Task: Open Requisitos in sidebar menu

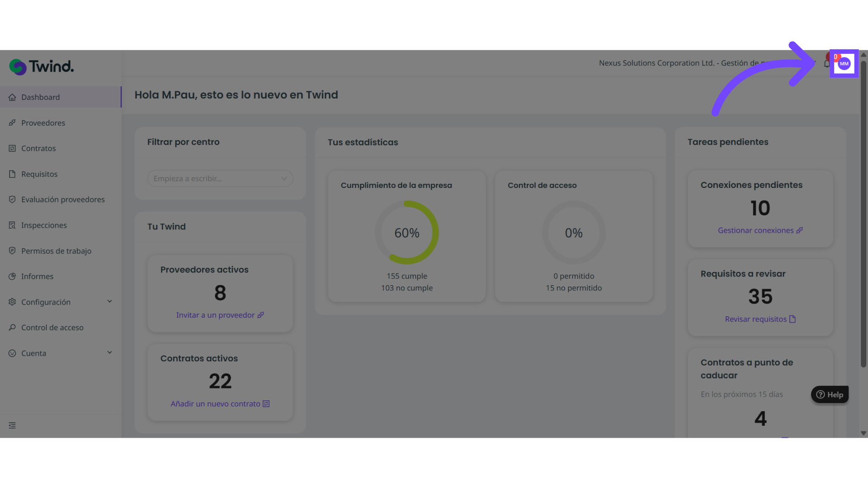Action: coord(39,174)
